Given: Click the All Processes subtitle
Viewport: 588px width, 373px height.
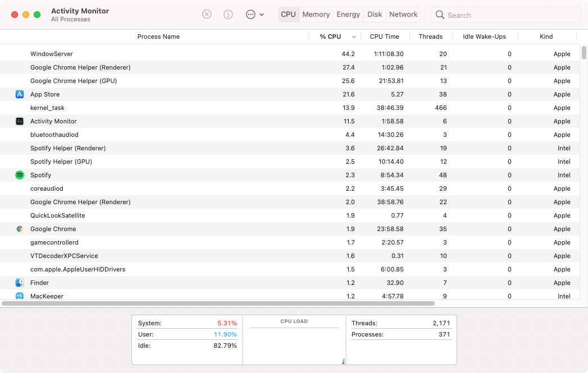Looking at the screenshot, I should (x=71, y=19).
